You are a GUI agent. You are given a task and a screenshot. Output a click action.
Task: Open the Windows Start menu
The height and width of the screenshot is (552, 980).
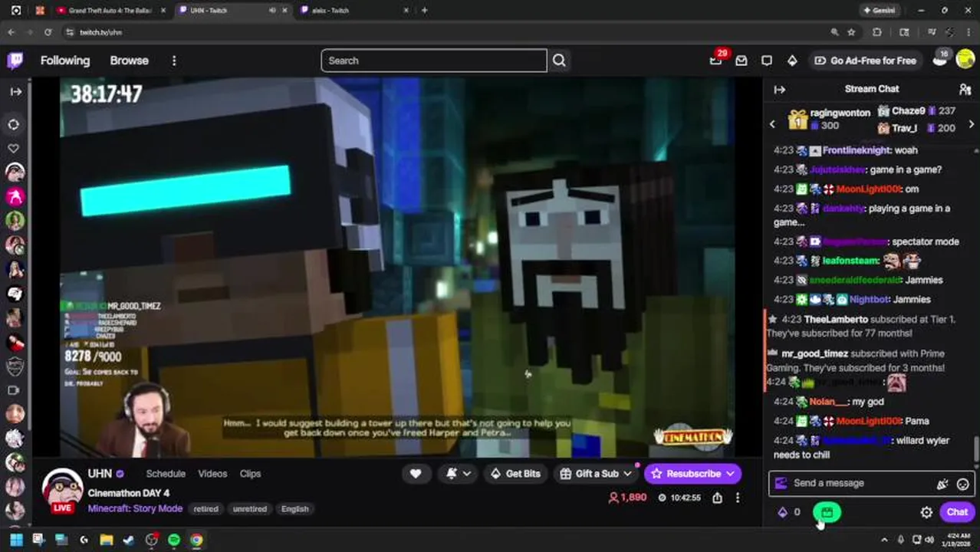pos(16,540)
